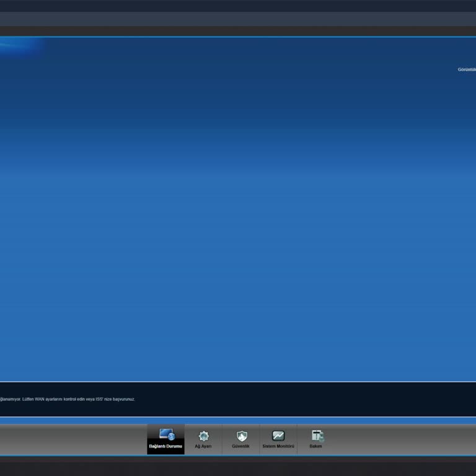Image resolution: width=476 pixels, height=476 pixels.
Task: Follow the Görüntüle link at top right
Action: [467, 69]
